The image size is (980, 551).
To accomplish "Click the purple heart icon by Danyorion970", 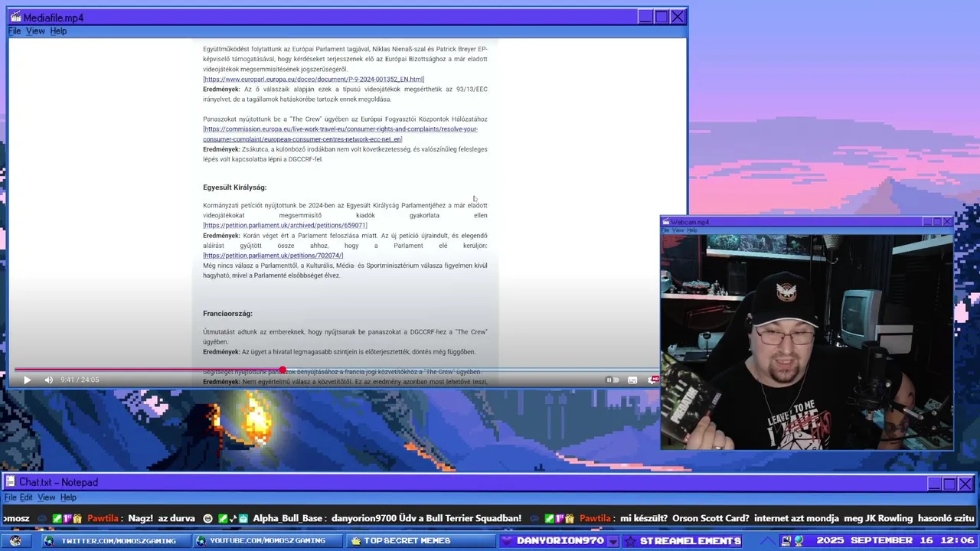I will (507, 541).
